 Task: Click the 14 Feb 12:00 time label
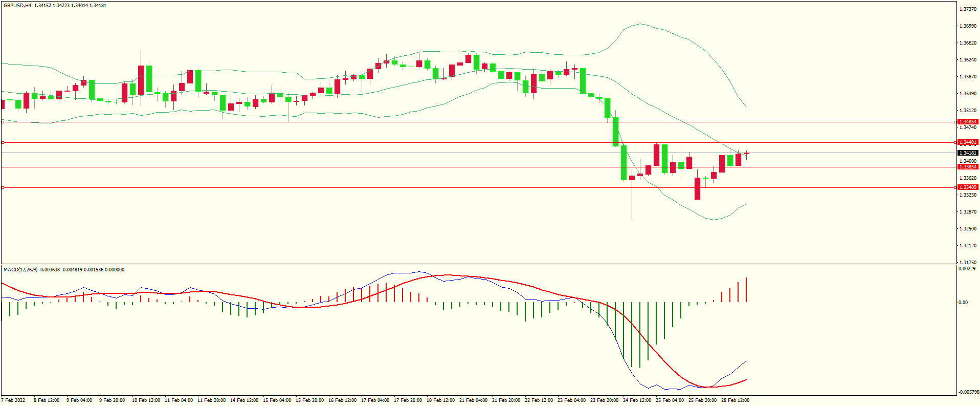[x=244, y=400]
